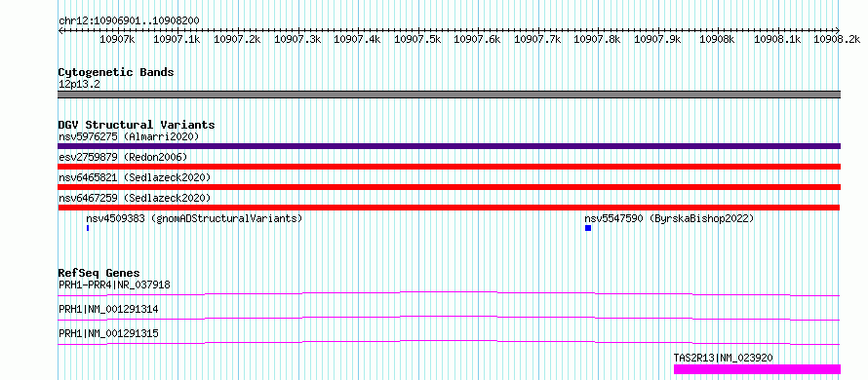This screenshot has height=380, width=868.
Task: Click the 10907.2k ruler tick label
Action: pyautogui.click(x=237, y=39)
